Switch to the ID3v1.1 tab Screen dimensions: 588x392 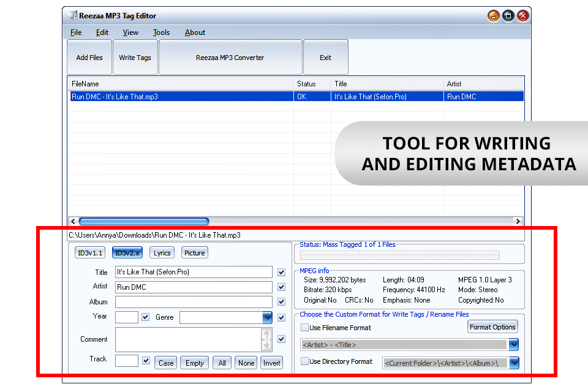(90, 253)
